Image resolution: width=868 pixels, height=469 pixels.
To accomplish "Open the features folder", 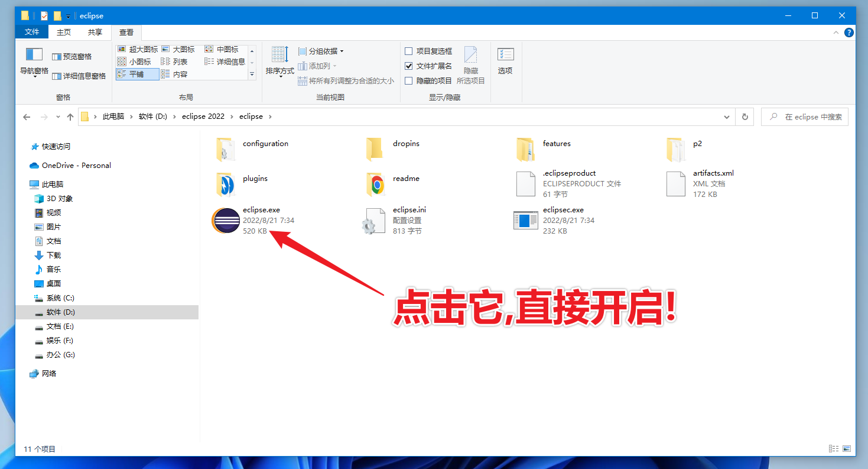I will [x=525, y=149].
